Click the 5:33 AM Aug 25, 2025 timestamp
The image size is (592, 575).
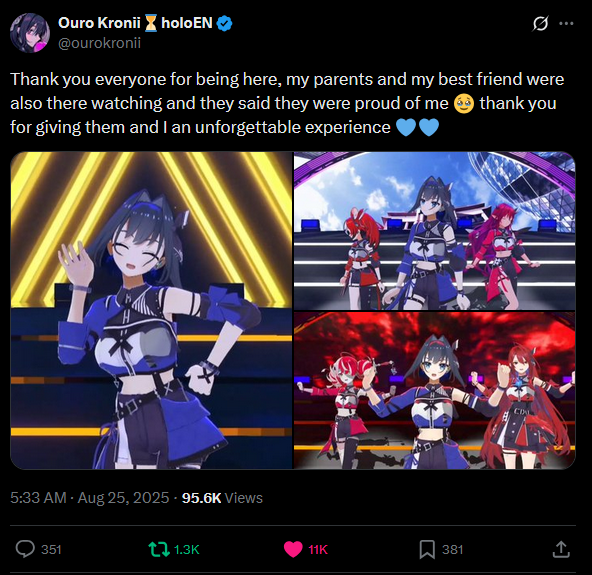click(89, 498)
